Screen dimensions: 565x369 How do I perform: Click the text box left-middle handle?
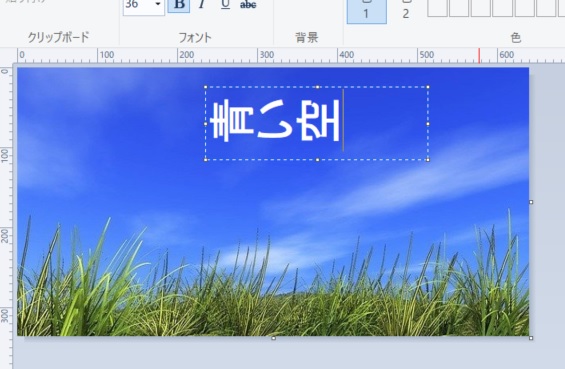tap(206, 124)
